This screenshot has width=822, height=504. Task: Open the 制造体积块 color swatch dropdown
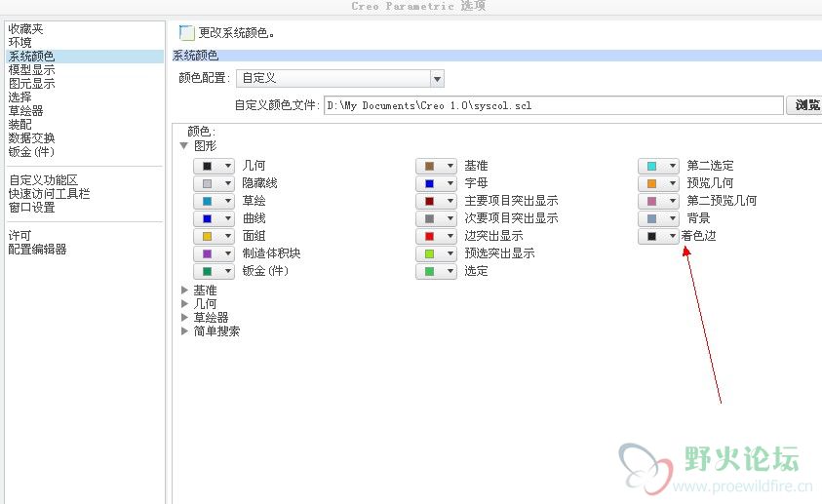tap(214, 253)
